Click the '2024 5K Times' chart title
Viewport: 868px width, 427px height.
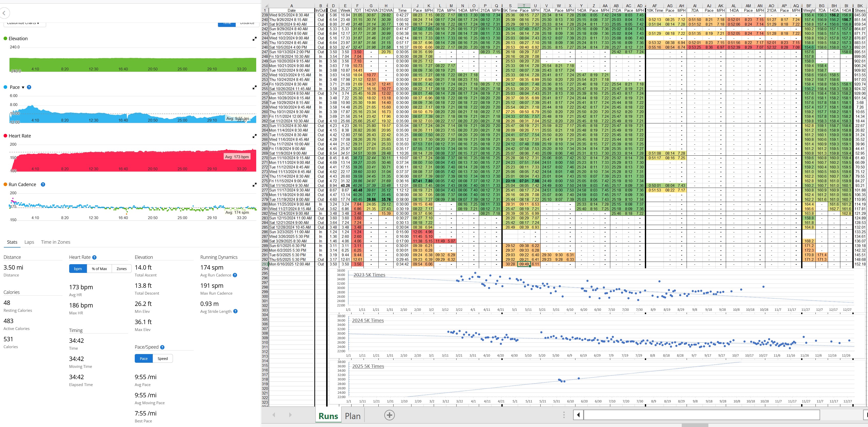[x=368, y=320]
